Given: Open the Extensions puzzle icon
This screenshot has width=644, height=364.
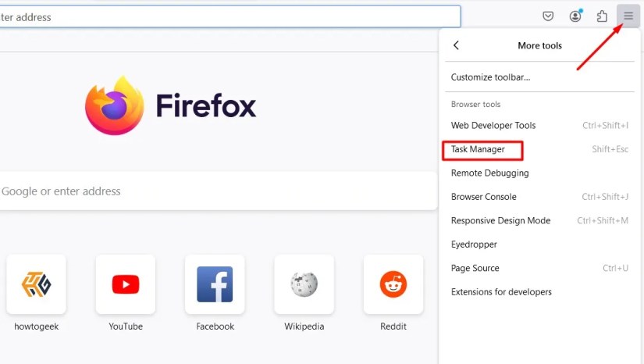Looking at the screenshot, I should pyautogui.click(x=602, y=16).
